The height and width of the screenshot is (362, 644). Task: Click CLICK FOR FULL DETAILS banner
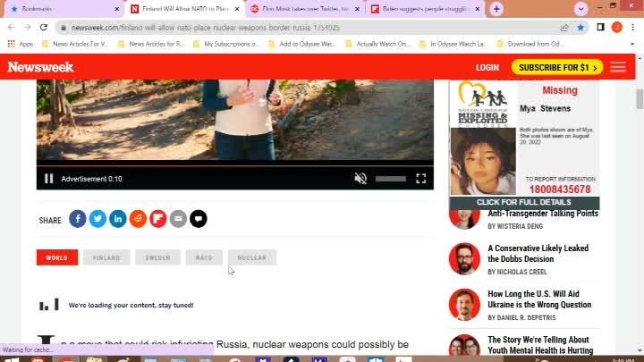point(524,202)
